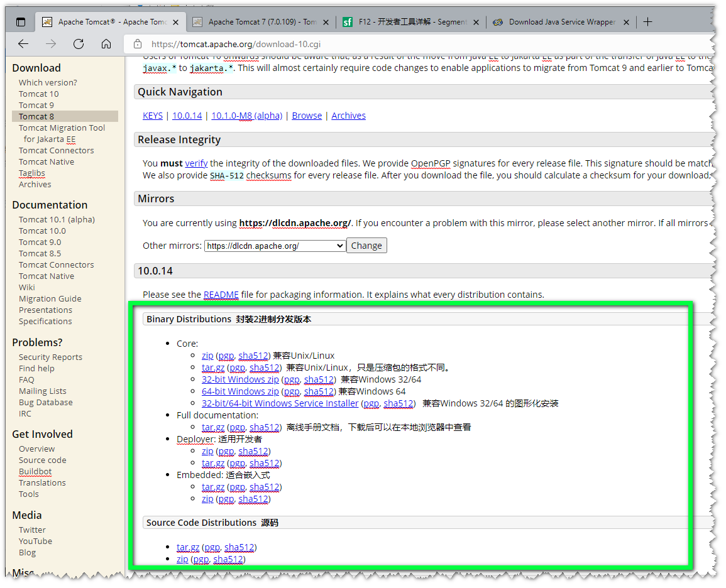The height and width of the screenshot is (588, 726).
Task: Download the Embedded zip
Action: tap(207, 499)
